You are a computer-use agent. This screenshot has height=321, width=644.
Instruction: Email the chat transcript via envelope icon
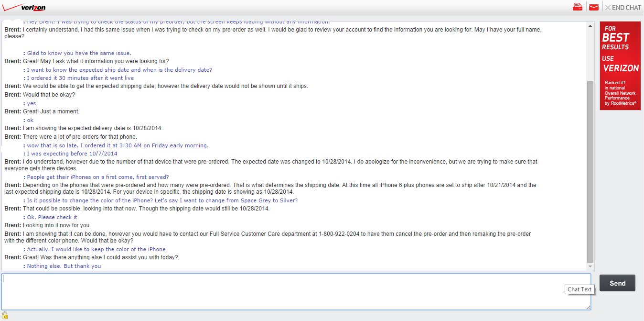pos(594,7)
